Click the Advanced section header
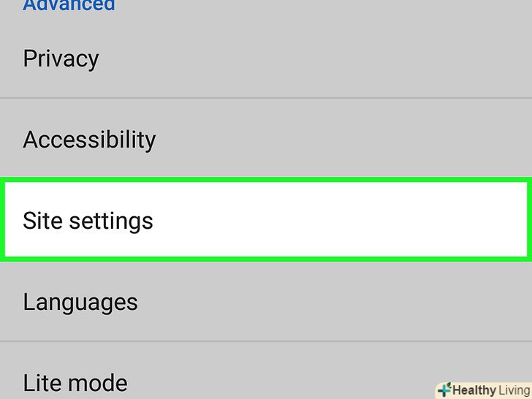The image size is (532, 399). [69, 6]
